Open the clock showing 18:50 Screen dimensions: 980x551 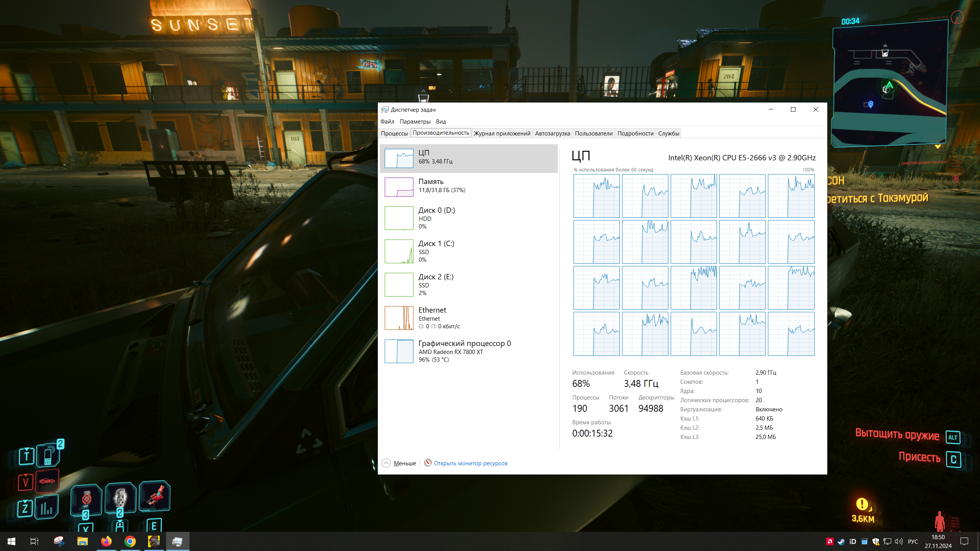coord(938,541)
